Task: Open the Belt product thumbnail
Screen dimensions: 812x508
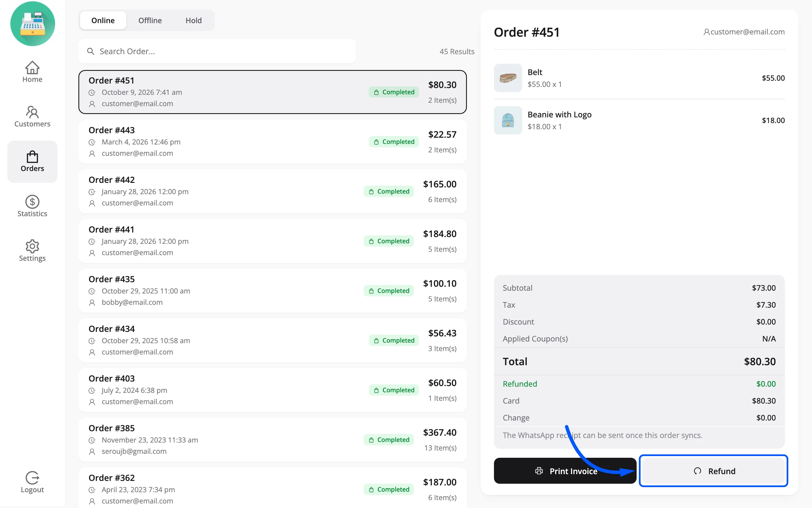Action: click(508, 78)
